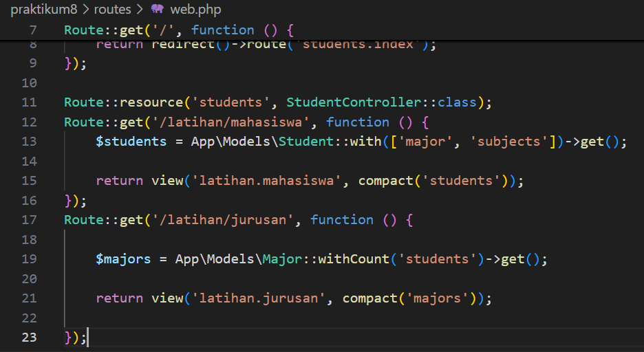Click the '$majors' variable on line 19

(123, 259)
